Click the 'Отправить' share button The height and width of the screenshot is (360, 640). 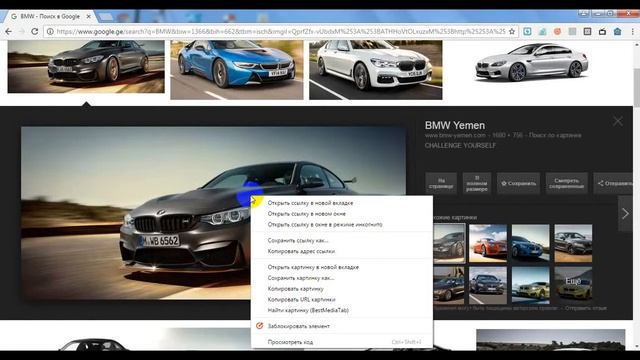(613, 183)
